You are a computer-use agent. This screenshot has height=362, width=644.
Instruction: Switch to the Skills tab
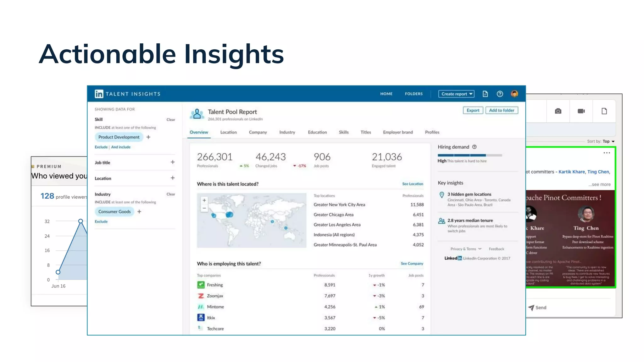click(x=344, y=132)
